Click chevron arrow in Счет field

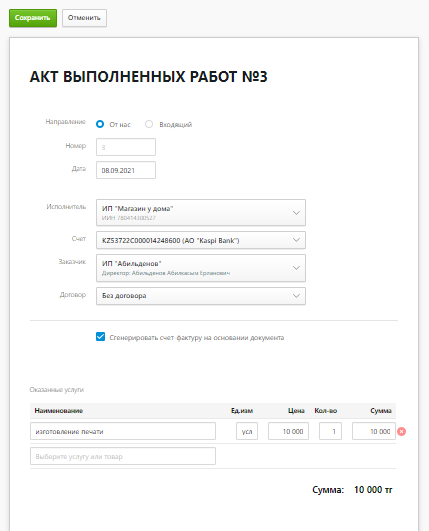296,240
